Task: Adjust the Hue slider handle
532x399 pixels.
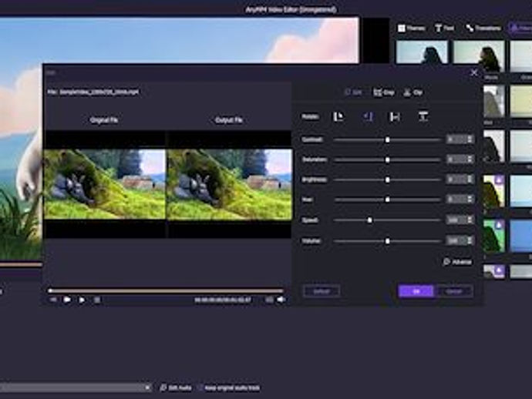Action: click(x=387, y=199)
